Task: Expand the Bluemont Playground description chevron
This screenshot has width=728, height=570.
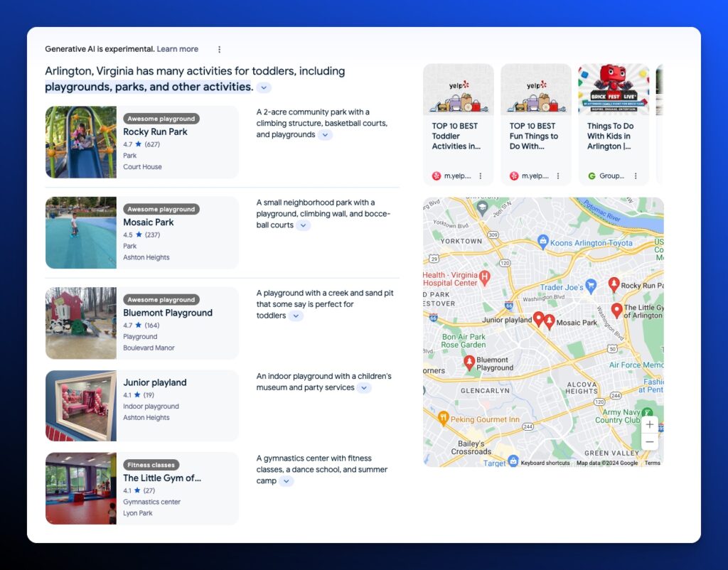Action: [296, 316]
